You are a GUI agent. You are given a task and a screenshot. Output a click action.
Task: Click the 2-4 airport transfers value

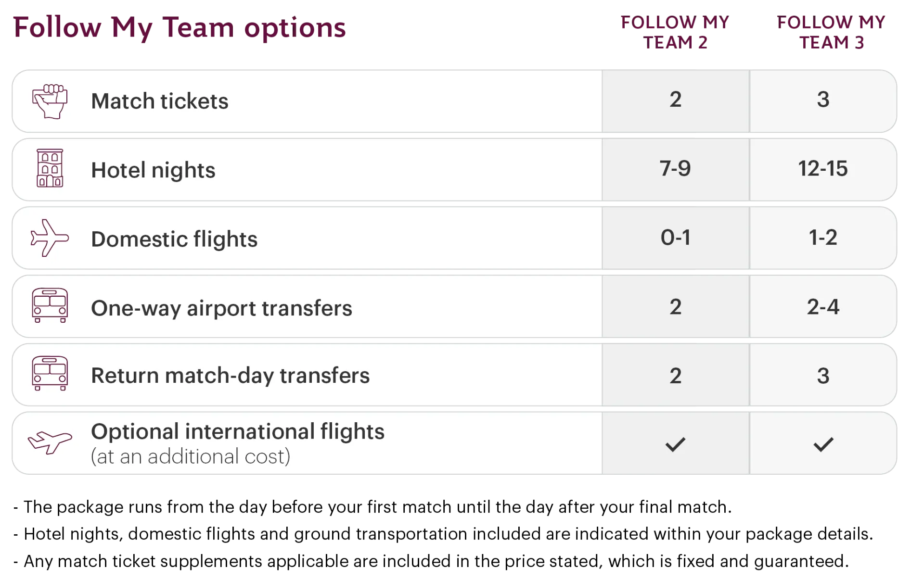[823, 307]
